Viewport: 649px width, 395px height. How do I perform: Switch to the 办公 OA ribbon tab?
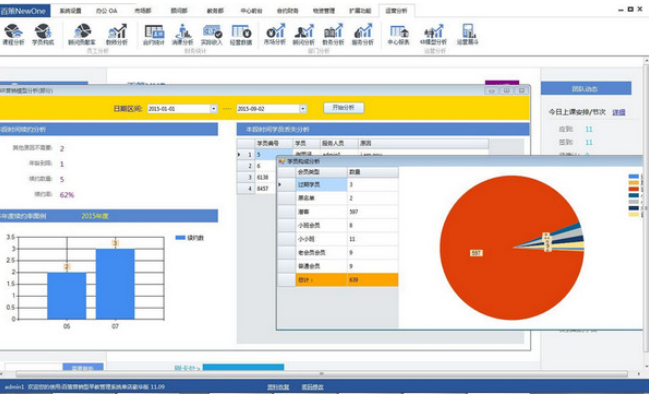click(x=106, y=11)
